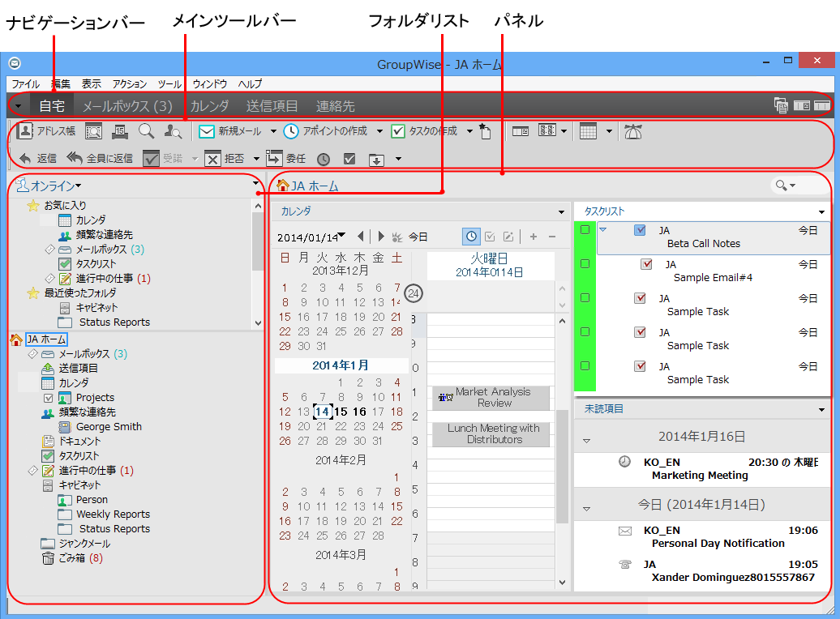
Task: Create an appointment via アポイントの作成
Action: click(x=326, y=131)
